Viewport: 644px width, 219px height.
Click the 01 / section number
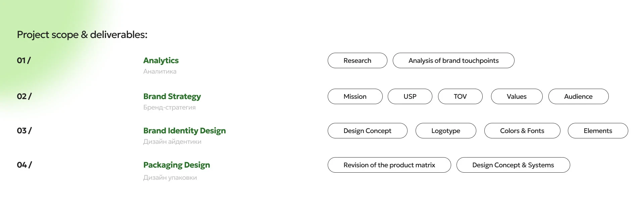point(24,60)
